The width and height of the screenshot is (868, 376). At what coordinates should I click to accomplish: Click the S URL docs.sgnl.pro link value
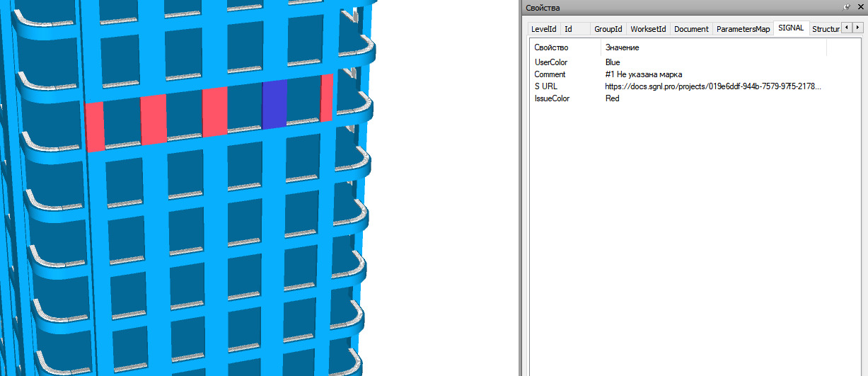tap(714, 86)
